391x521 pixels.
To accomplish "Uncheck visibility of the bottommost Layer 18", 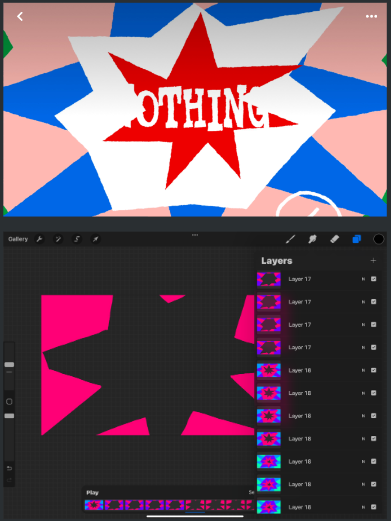I will [x=374, y=507].
